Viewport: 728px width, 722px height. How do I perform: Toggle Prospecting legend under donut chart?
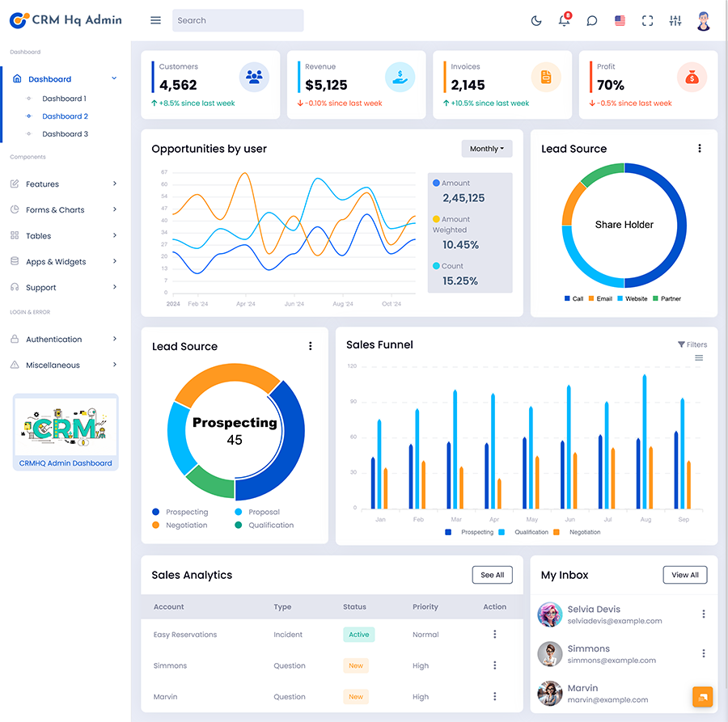(180, 512)
